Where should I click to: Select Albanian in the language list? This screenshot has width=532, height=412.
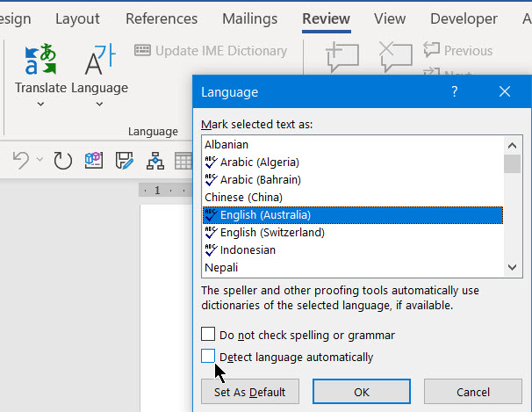click(353, 145)
